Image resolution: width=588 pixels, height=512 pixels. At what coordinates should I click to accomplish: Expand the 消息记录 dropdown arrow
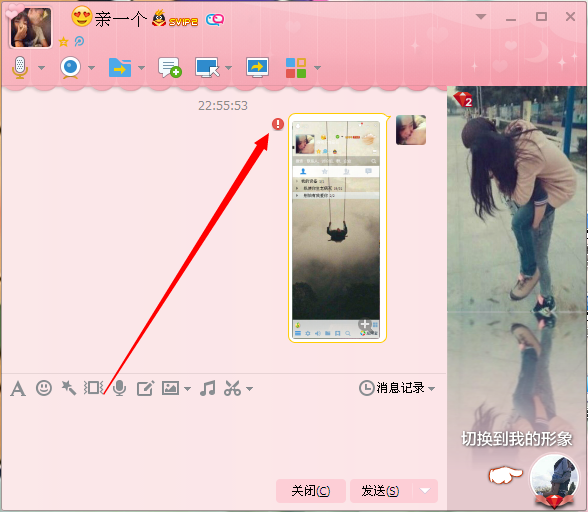coord(432,389)
